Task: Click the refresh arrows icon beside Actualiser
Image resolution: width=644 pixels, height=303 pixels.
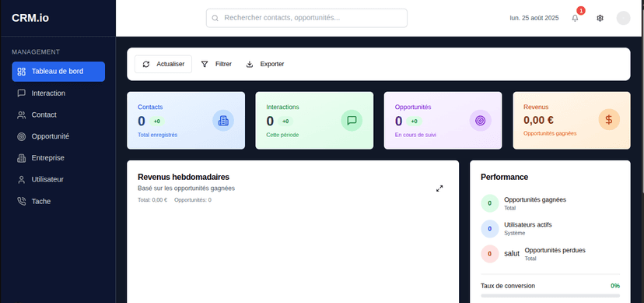Action: [146, 64]
